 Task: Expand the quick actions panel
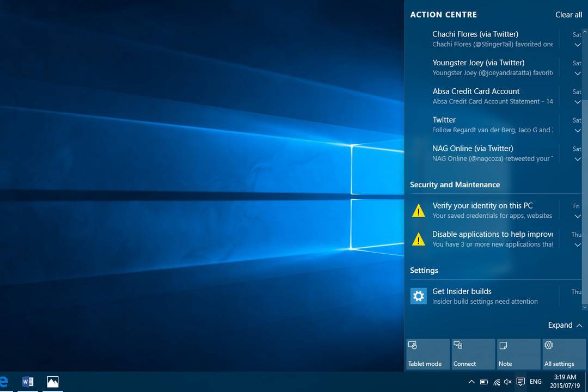click(x=565, y=325)
